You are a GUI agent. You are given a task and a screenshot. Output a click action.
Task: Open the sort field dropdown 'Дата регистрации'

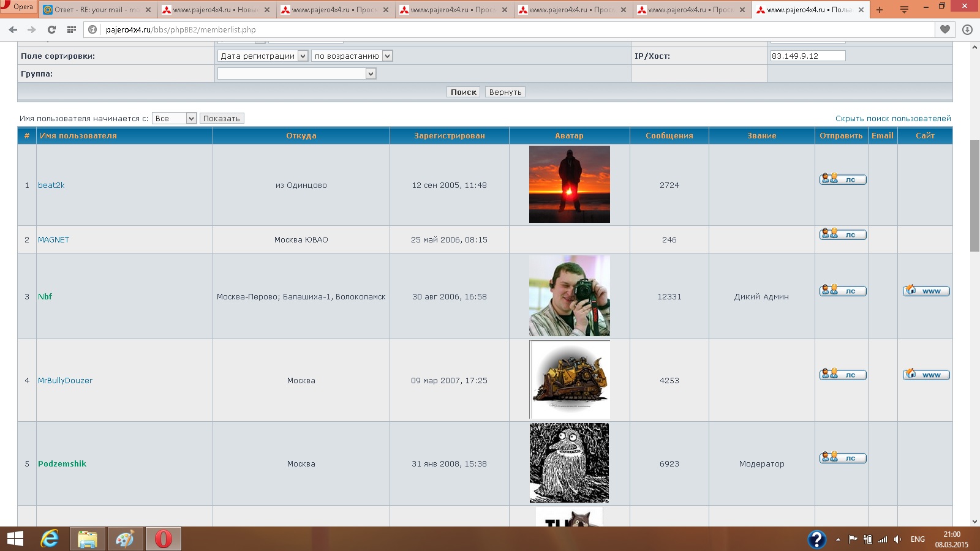point(262,56)
